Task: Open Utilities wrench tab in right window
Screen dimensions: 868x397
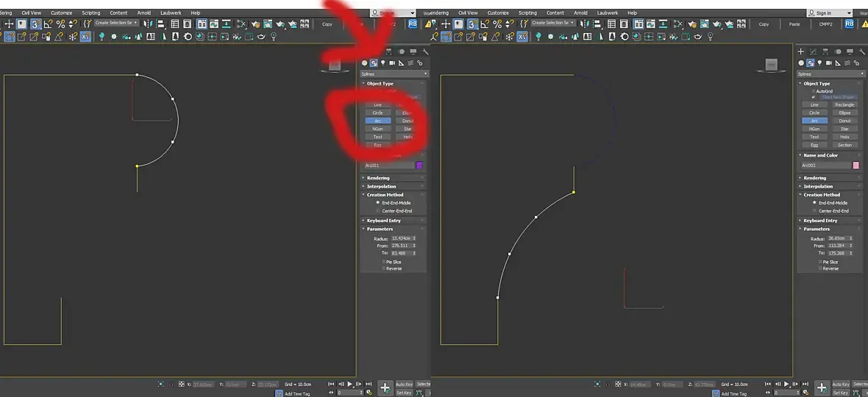Action: pyautogui.click(x=861, y=51)
